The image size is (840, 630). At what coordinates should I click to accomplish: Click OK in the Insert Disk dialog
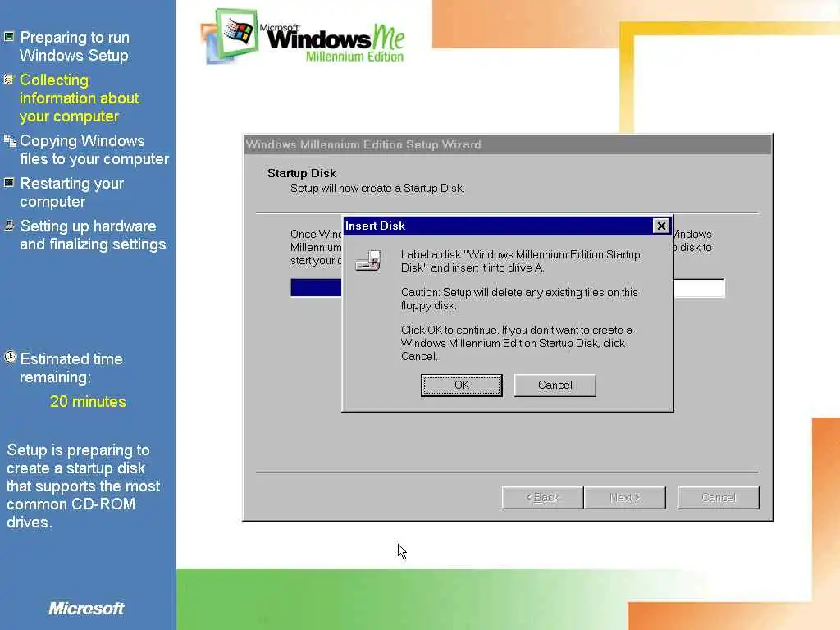(461, 386)
